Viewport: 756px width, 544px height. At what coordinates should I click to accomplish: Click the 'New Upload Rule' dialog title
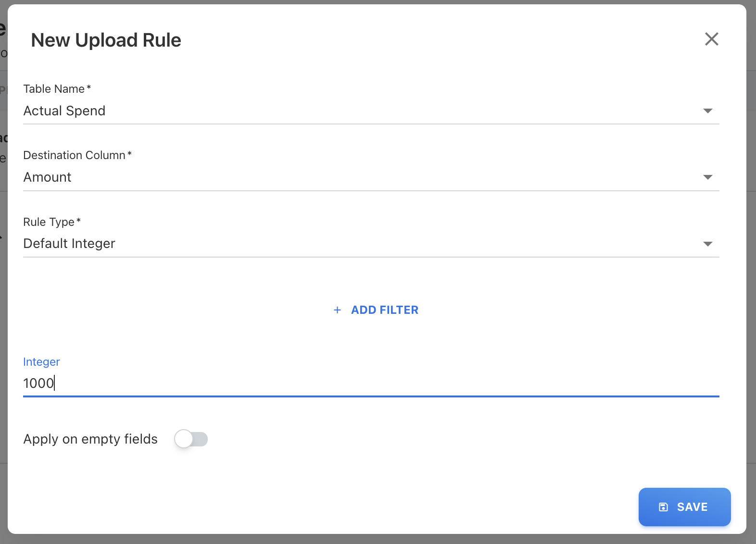click(x=106, y=40)
